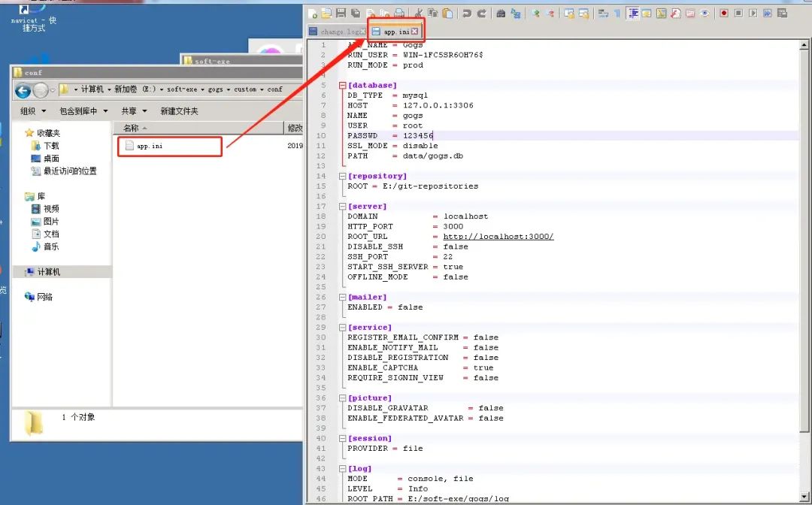This screenshot has height=505, width=812.
Task: Open Folder as Workspace panel icon
Action: 690,14
